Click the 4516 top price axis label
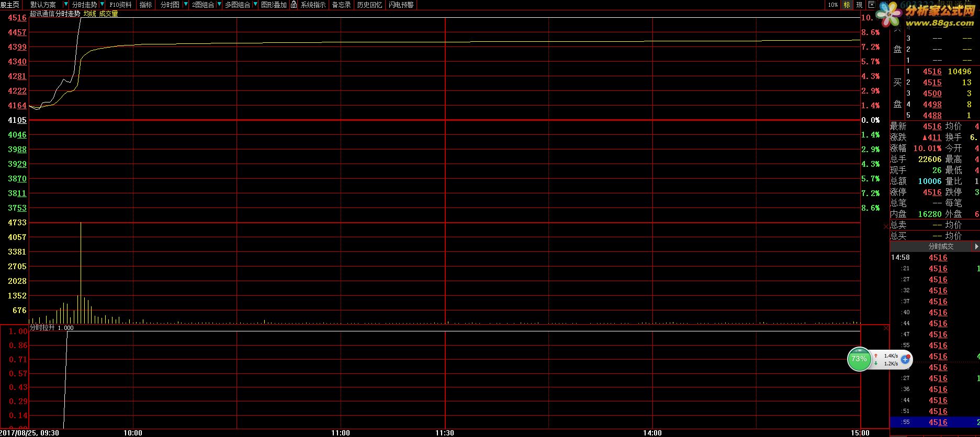The height and width of the screenshot is (437, 980). pos(17,18)
